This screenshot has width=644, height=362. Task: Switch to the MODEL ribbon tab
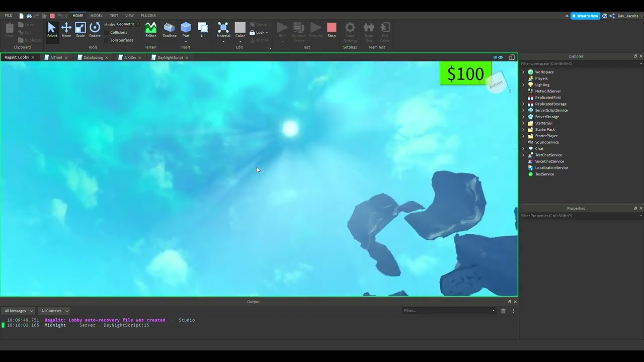(x=96, y=16)
